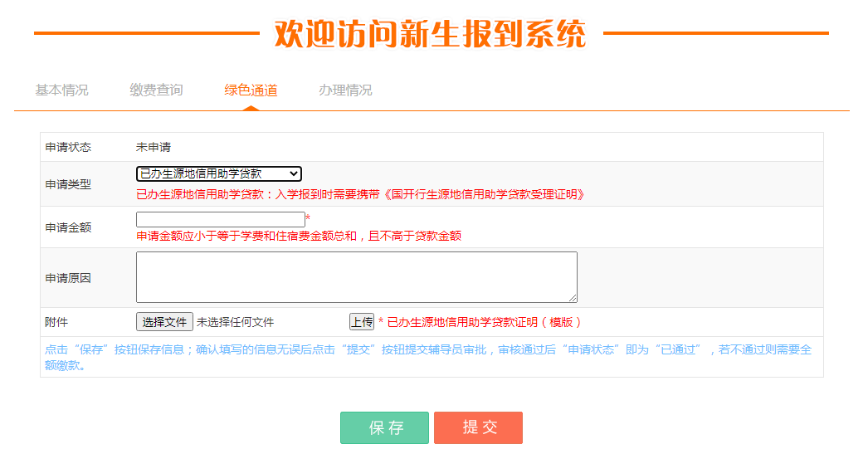Click the blue 点击“保存”按钮 instruction text
Screen dimensions: 868x449
pos(428,358)
